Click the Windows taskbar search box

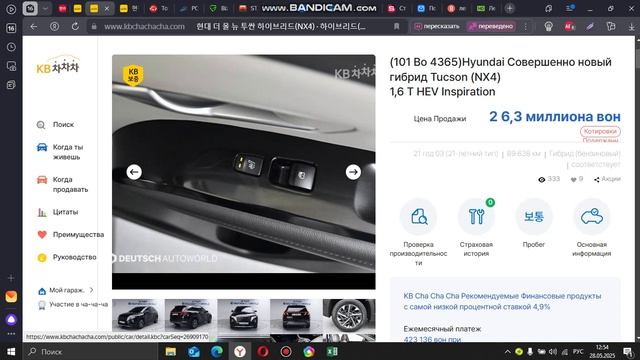tap(90, 351)
